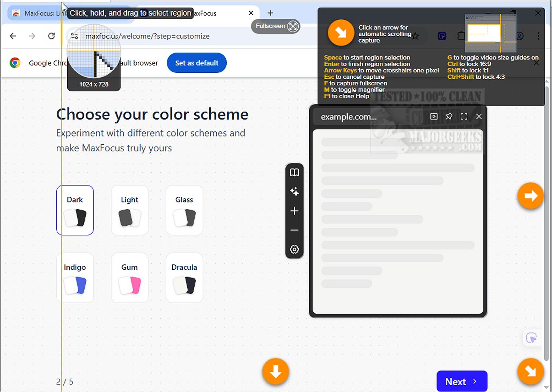Click the '2 / 5' step indicator text

tap(65, 381)
